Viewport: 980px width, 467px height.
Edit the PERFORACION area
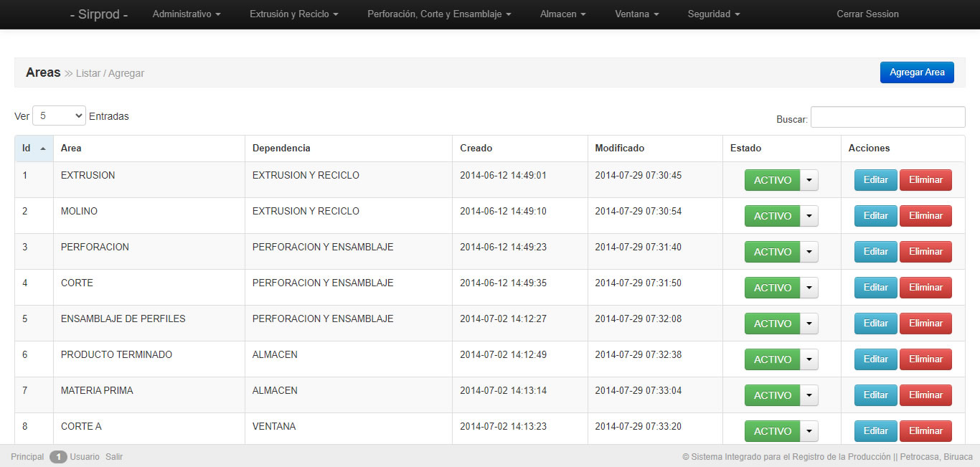click(875, 252)
